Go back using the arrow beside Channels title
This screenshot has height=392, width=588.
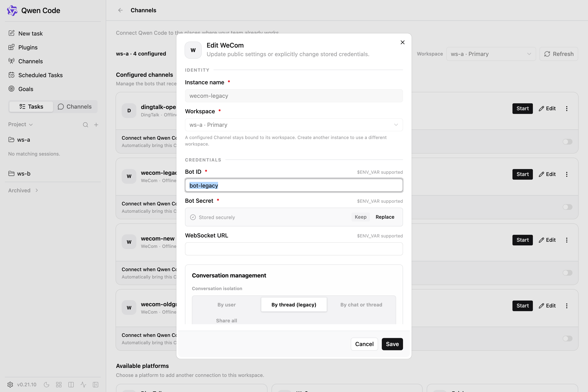[x=120, y=10]
